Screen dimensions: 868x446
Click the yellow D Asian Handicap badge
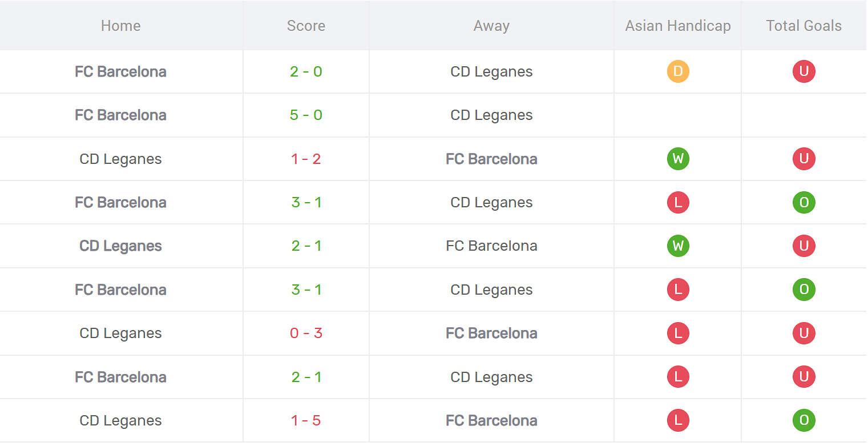[x=677, y=72]
